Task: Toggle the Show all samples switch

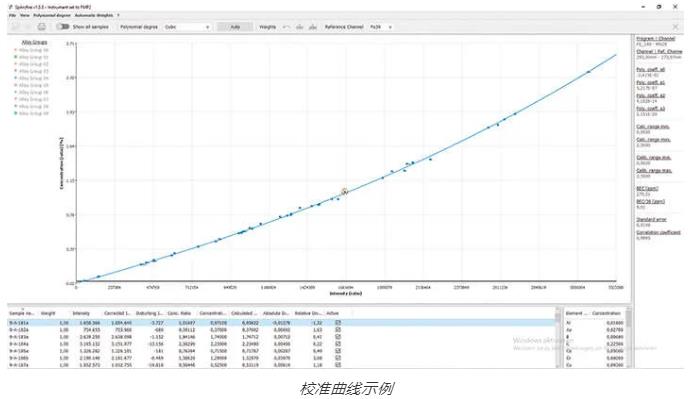Action: pyautogui.click(x=63, y=27)
